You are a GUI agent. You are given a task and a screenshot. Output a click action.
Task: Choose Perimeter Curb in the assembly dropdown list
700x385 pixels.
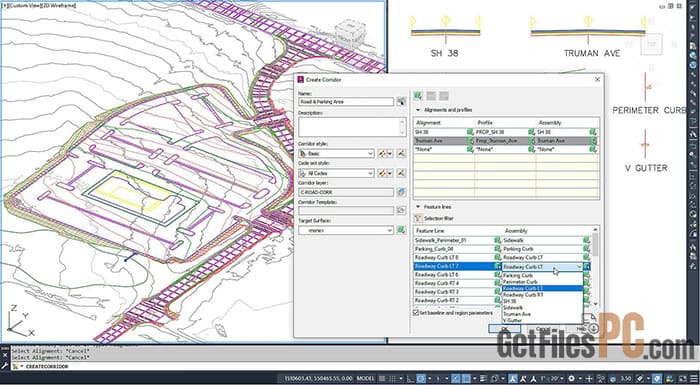(x=542, y=282)
